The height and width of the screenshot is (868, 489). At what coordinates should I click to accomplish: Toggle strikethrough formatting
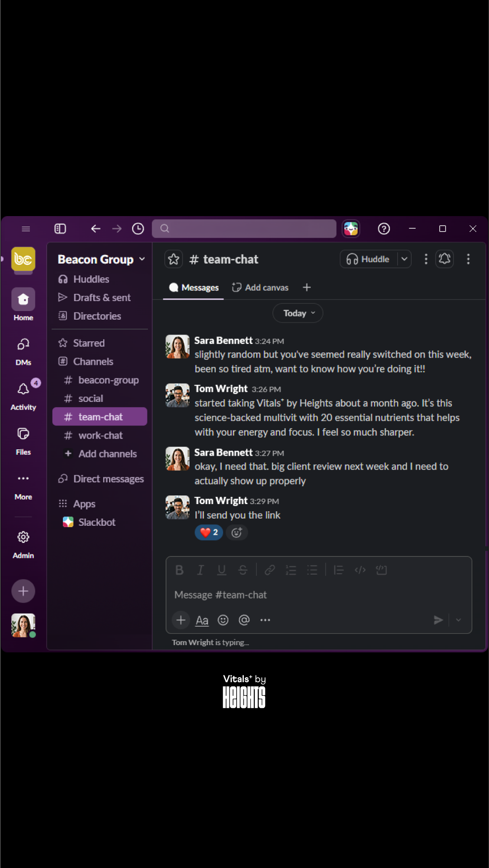click(243, 570)
